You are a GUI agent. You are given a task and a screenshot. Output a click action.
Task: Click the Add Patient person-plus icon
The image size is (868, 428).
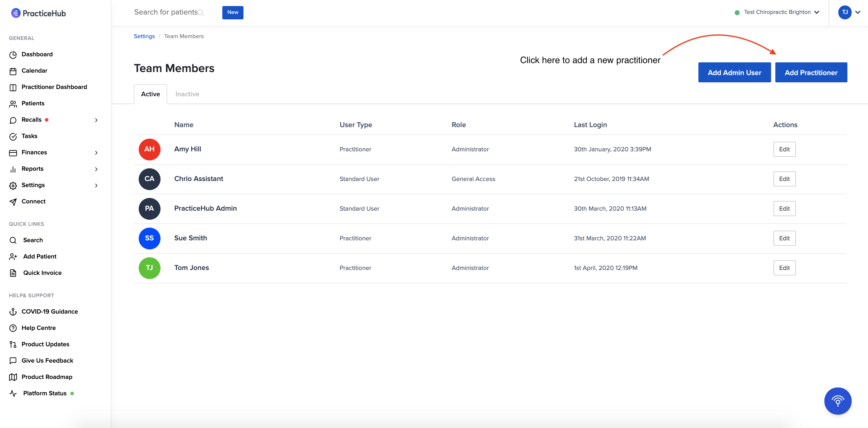13,257
